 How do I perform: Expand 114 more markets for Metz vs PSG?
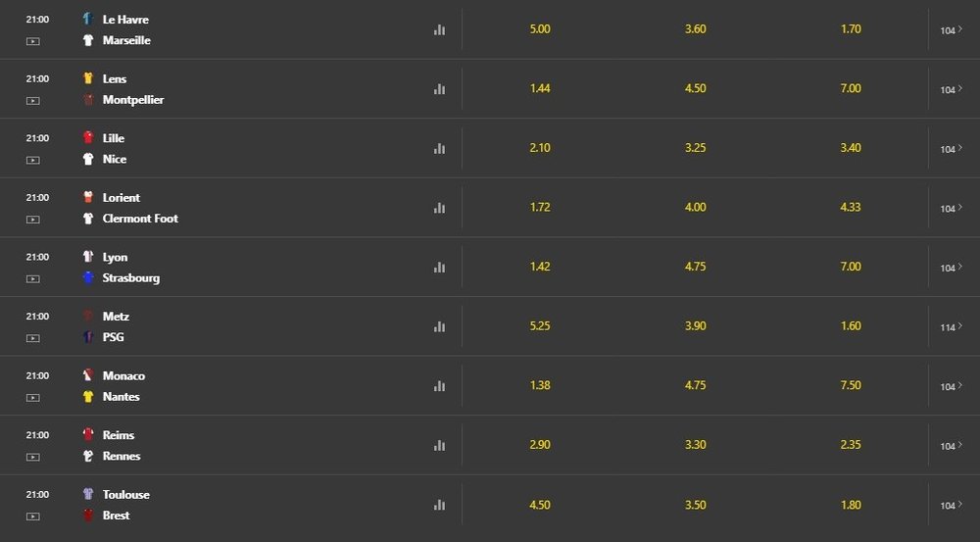pos(951,327)
